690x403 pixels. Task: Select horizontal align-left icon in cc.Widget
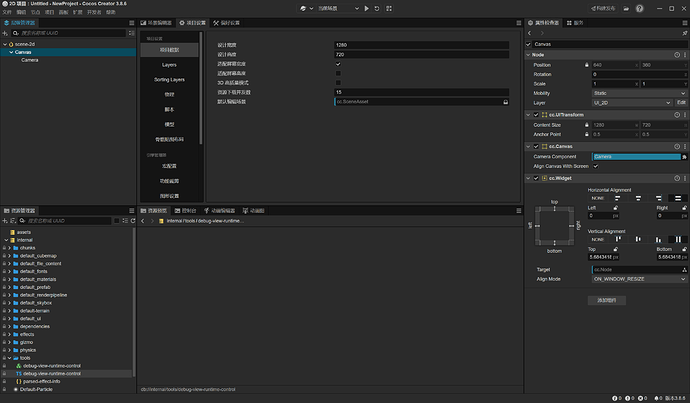[x=617, y=198]
